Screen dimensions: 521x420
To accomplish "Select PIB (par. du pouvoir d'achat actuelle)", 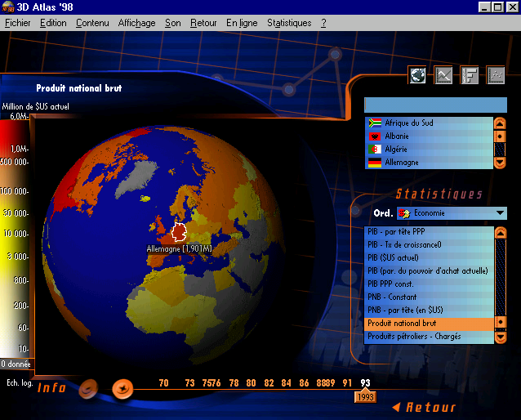I will (x=429, y=271).
